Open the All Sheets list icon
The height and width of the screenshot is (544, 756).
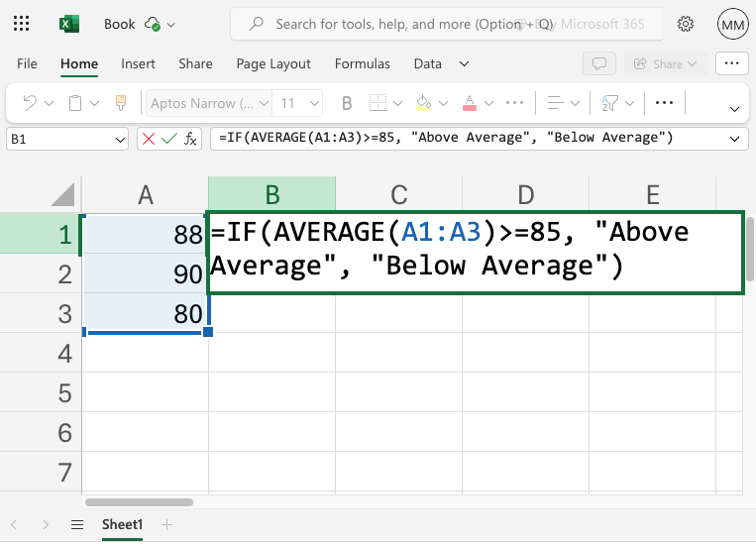[x=76, y=524]
